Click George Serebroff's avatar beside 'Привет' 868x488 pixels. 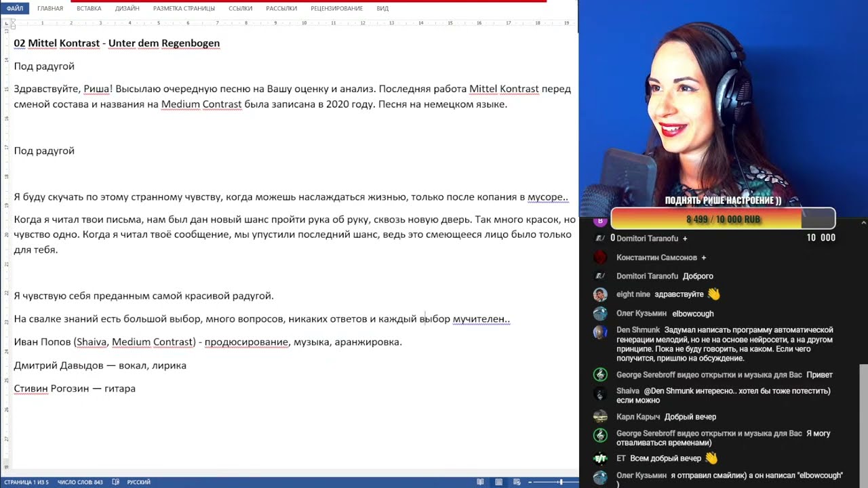point(600,375)
